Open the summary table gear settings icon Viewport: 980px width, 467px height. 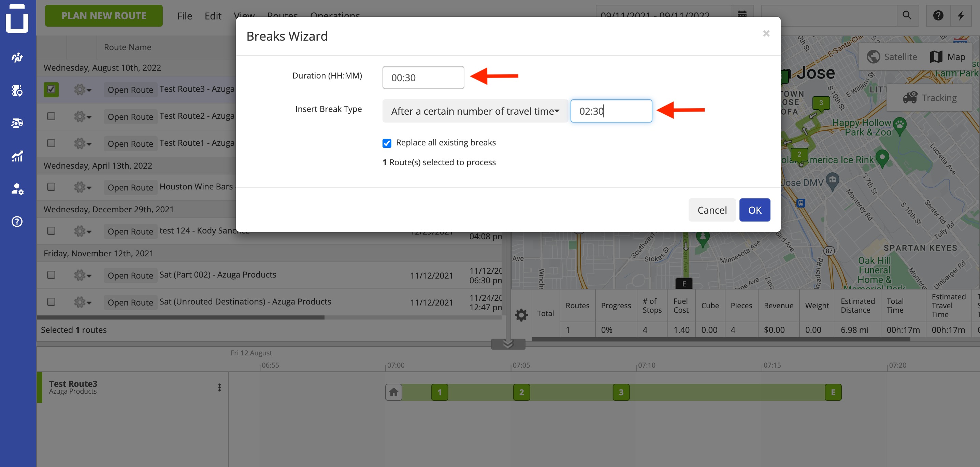[521, 315]
